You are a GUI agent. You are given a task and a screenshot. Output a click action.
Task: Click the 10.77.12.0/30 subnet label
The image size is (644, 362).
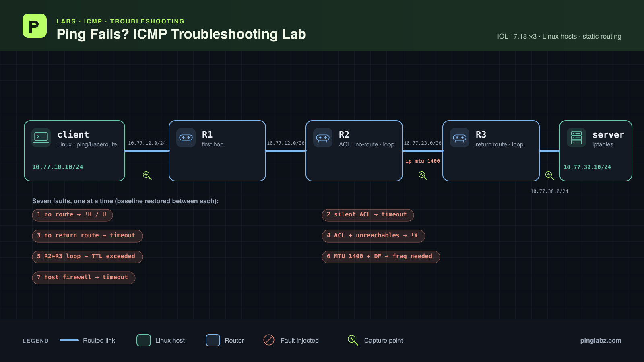[286, 143]
